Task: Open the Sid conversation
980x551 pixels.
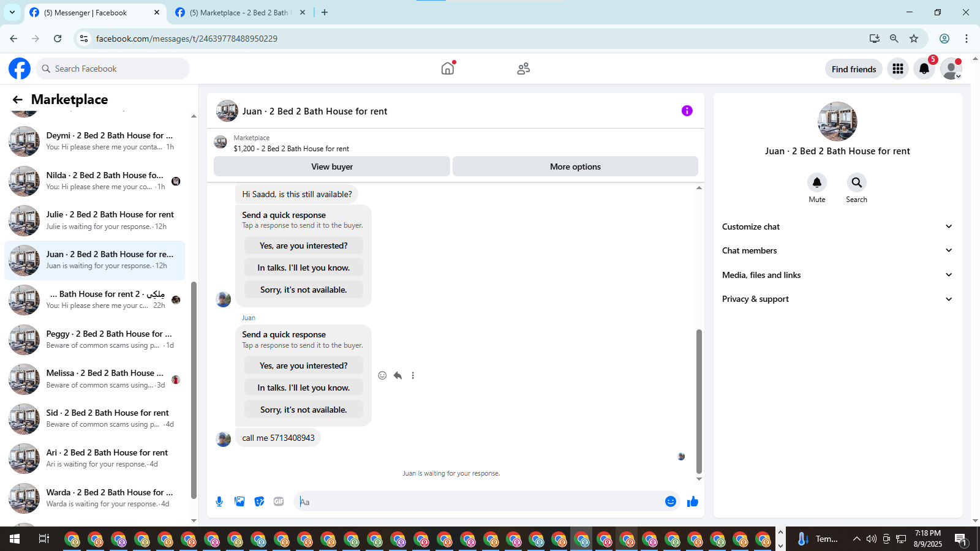Action: coord(95,419)
